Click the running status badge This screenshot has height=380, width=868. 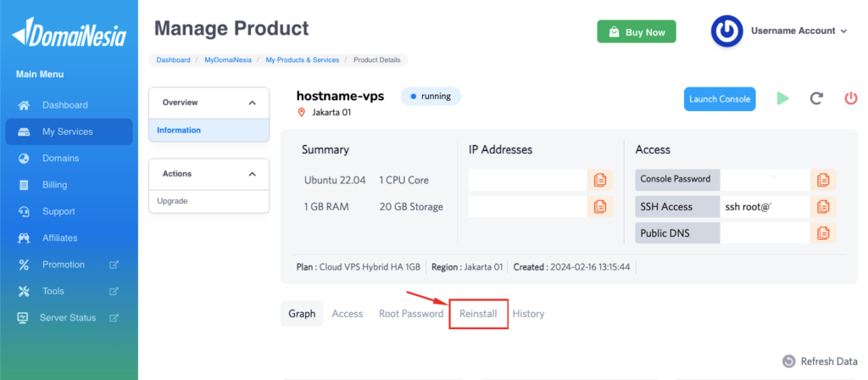[431, 97]
